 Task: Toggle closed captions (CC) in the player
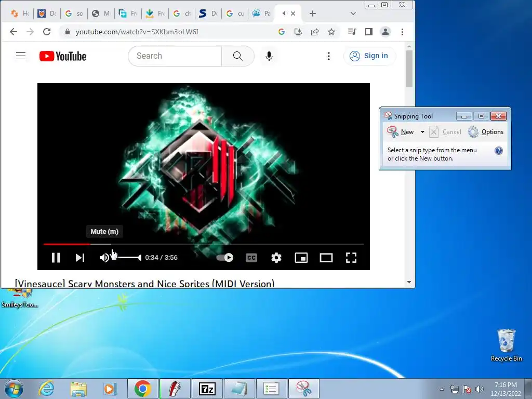pos(251,258)
